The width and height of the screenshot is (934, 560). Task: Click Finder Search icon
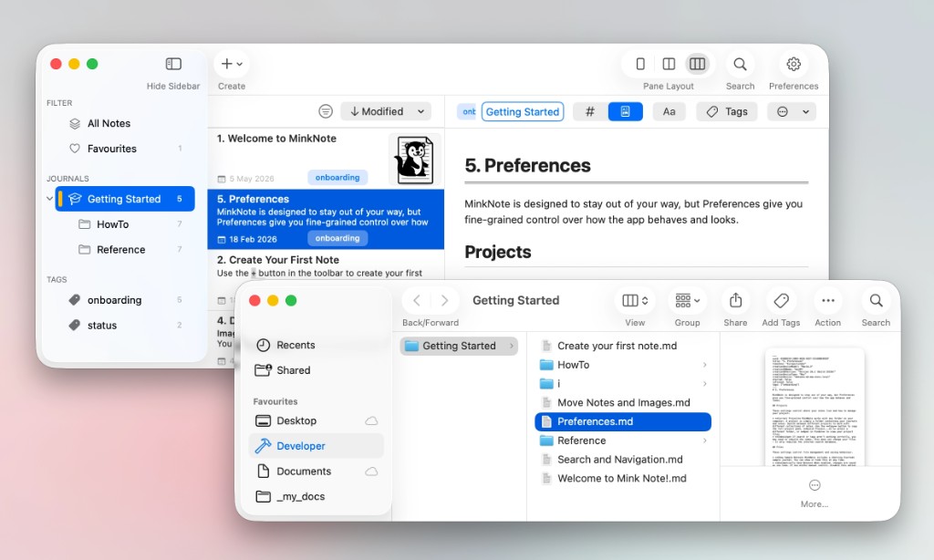876,300
